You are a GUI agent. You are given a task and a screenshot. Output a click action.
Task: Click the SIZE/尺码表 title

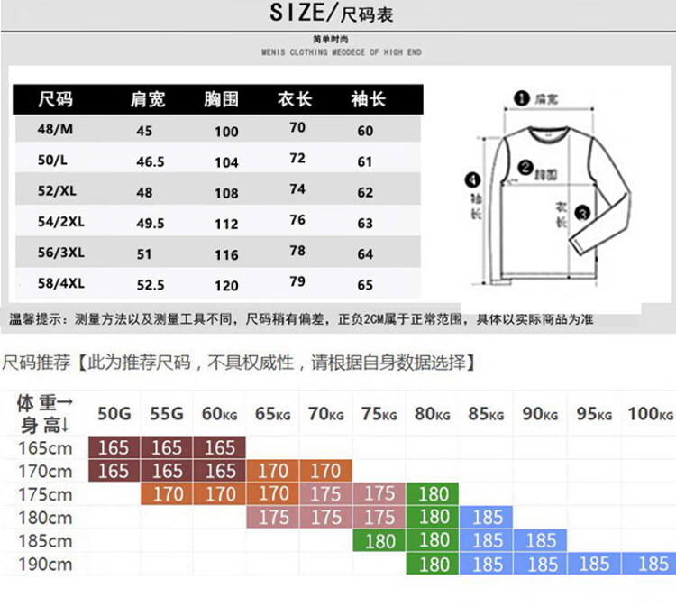(x=331, y=13)
